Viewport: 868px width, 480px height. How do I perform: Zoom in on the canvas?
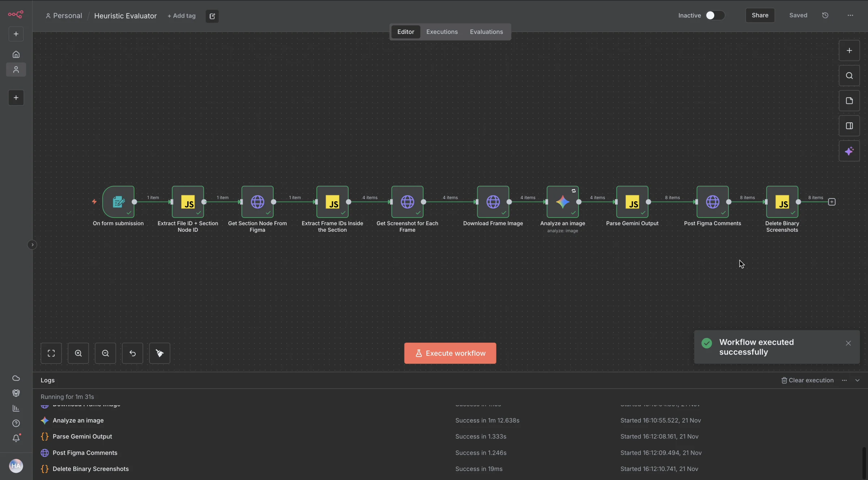(78, 353)
